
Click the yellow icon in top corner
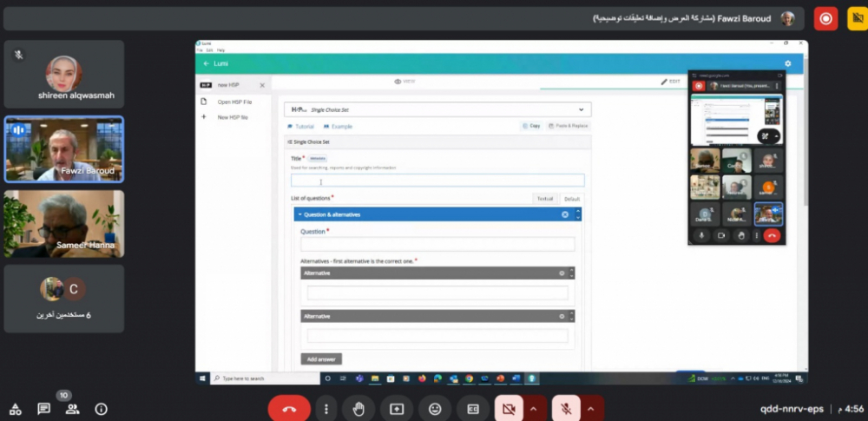click(x=858, y=18)
